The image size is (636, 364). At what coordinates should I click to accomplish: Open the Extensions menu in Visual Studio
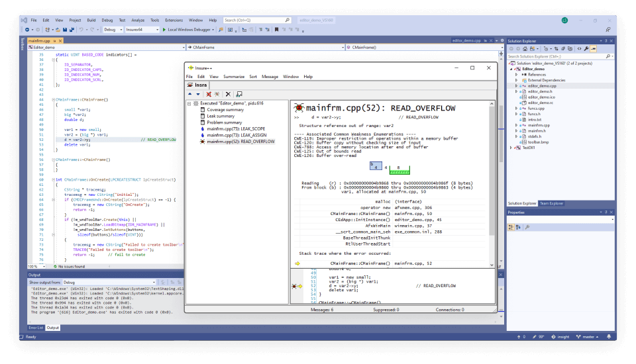pos(174,20)
